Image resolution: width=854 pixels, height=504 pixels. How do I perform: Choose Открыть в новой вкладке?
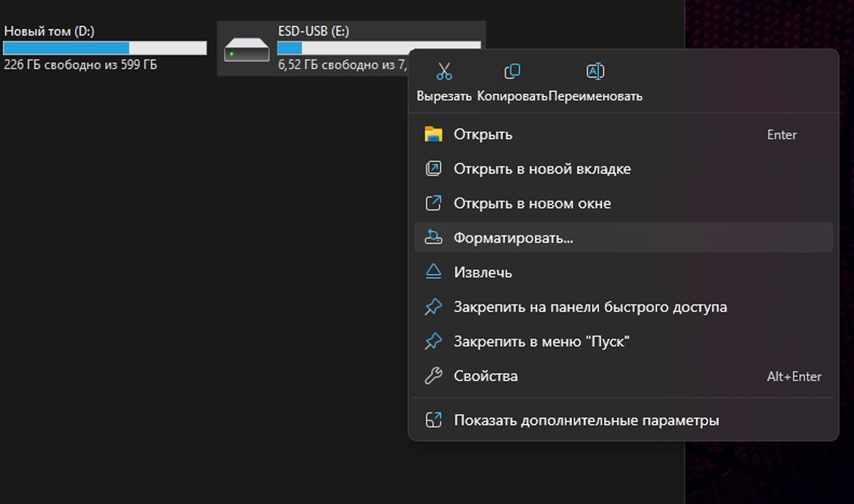click(623, 169)
